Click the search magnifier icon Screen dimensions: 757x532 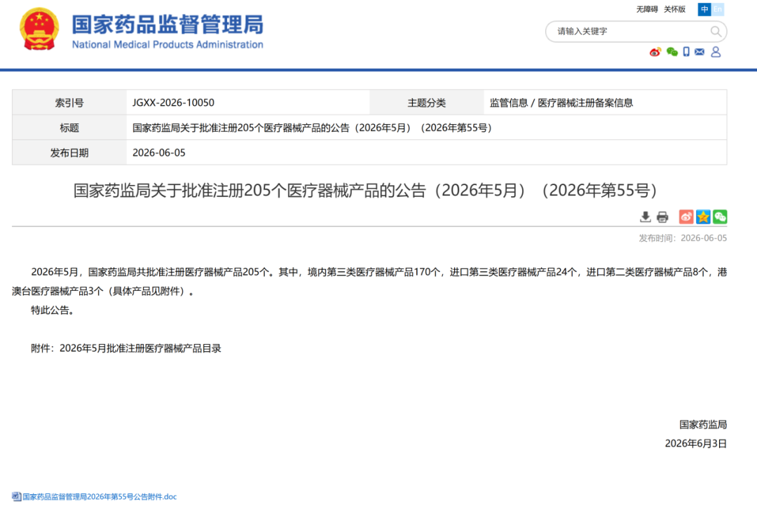pyautogui.click(x=716, y=32)
